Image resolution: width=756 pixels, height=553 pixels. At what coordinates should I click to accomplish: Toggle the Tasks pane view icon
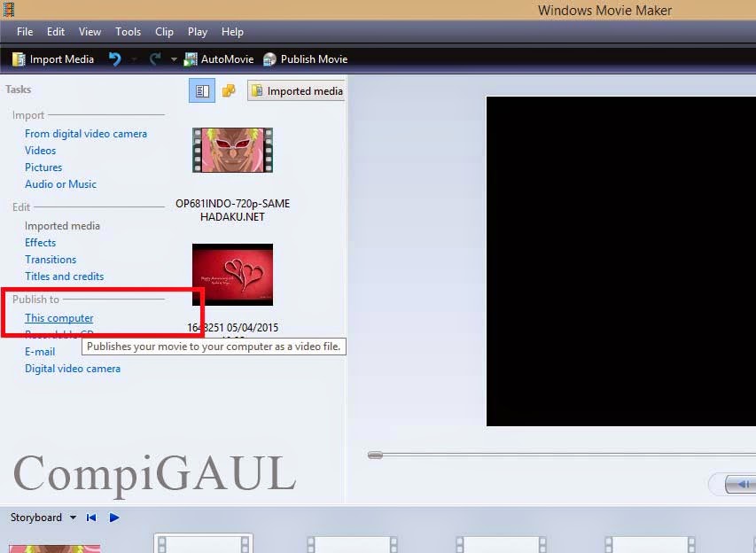pyautogui.click(x=202, y=90)
